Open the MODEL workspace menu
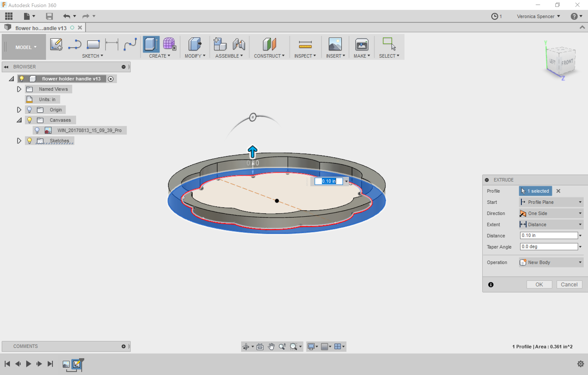 click(x=26, y=47)
